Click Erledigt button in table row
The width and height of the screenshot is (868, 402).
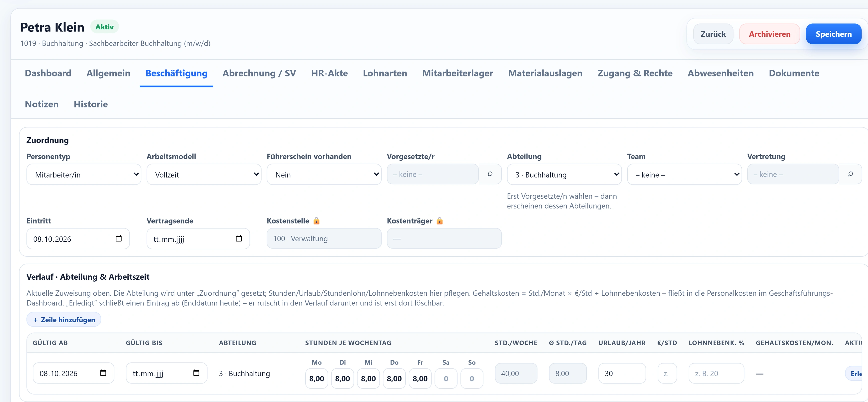pos(854,373)
